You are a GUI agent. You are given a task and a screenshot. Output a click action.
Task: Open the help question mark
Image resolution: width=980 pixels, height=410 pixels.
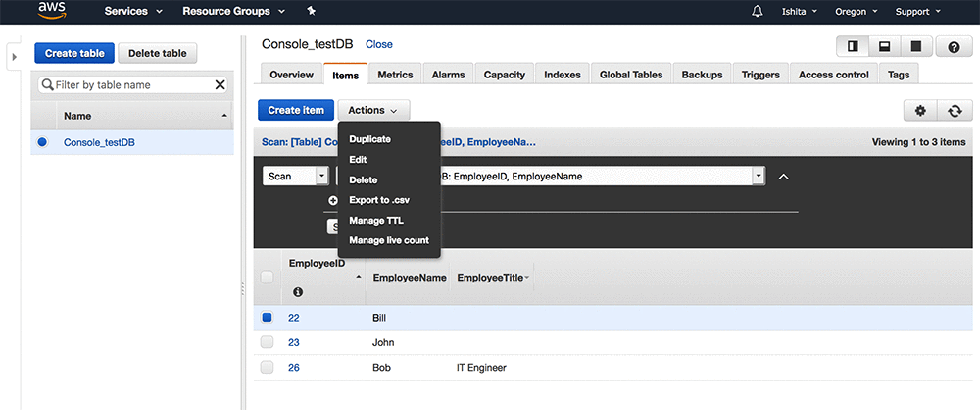[x=954, y=47]
